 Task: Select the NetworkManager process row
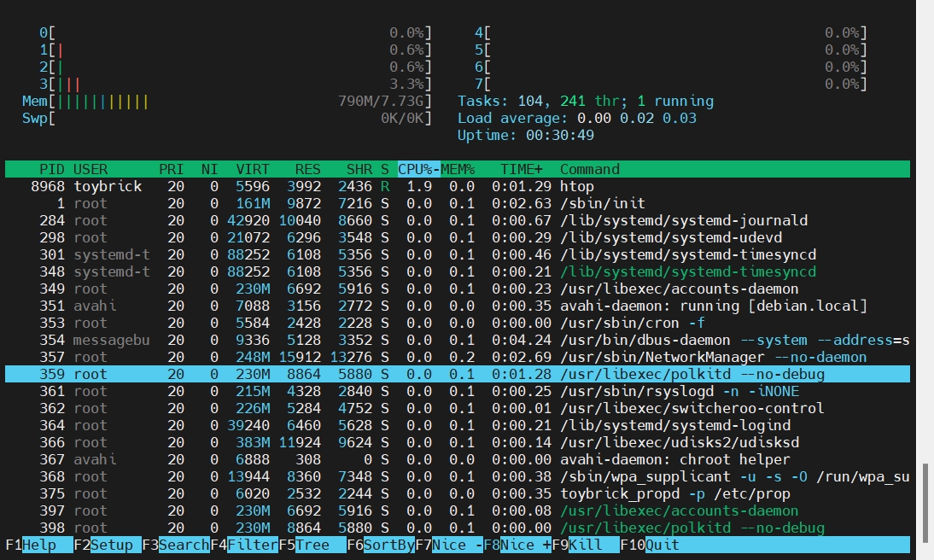click(x=458, y=358)
